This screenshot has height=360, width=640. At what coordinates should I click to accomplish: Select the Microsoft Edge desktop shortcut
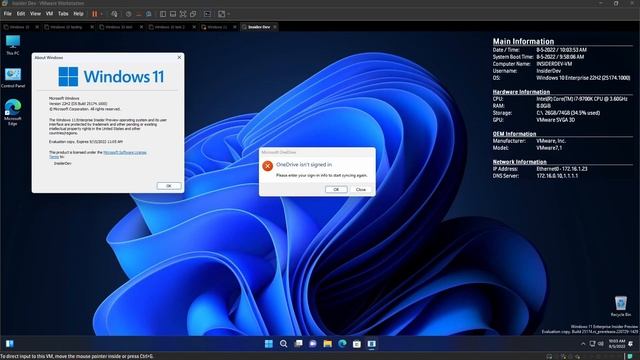click(x=13, y=112)
